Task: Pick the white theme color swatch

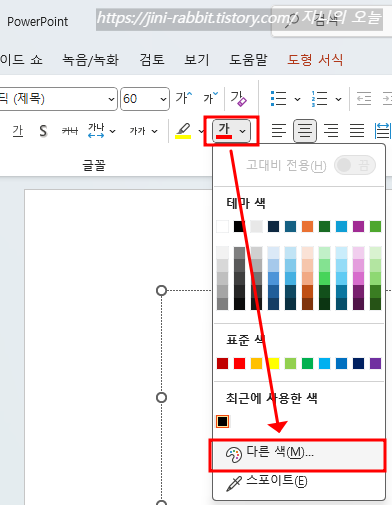Action: pyautogui.click(x=222, y=226)
